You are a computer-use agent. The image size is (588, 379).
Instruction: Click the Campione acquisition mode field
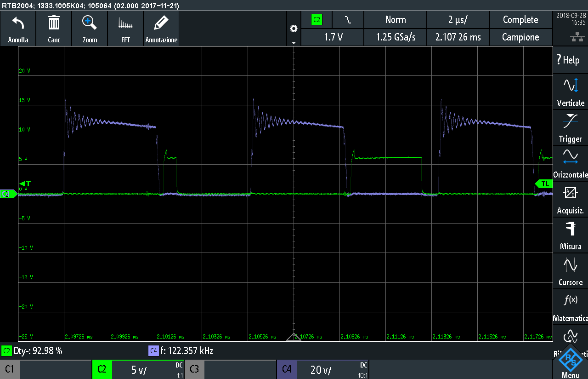(x=521, y=37)
